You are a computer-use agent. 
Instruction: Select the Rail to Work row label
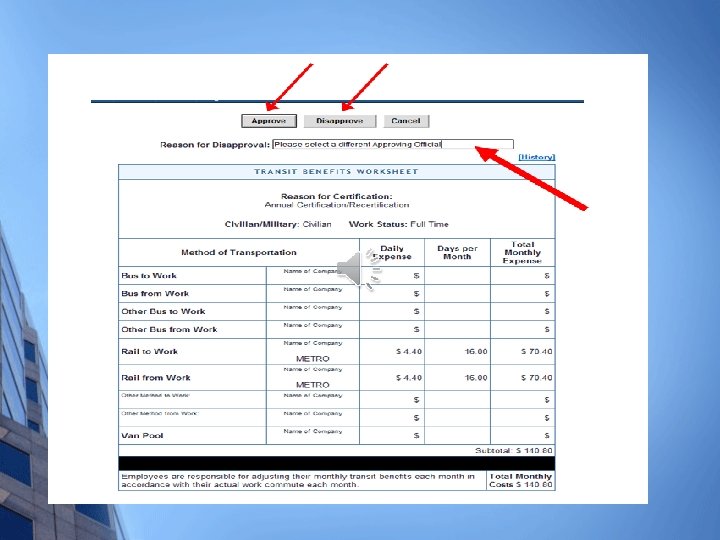149,351
